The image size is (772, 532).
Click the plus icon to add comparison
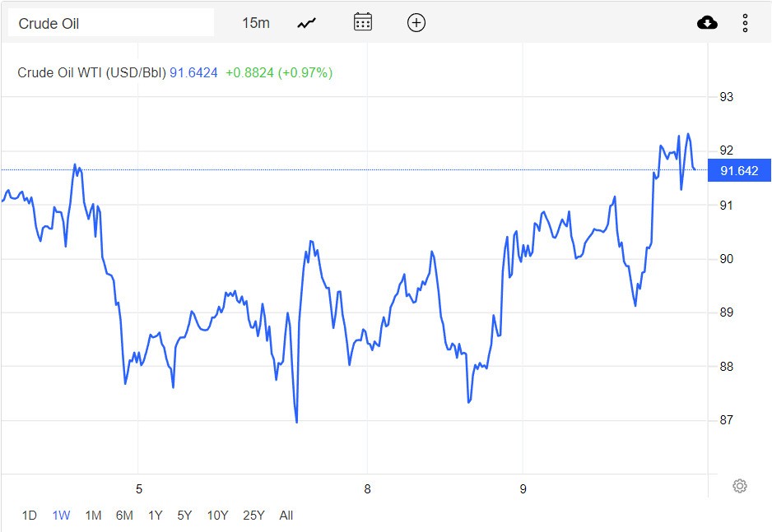(416, 23)
